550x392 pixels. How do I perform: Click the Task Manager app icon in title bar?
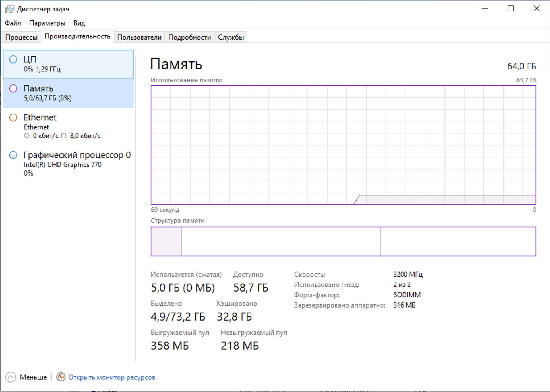[9, 9]
